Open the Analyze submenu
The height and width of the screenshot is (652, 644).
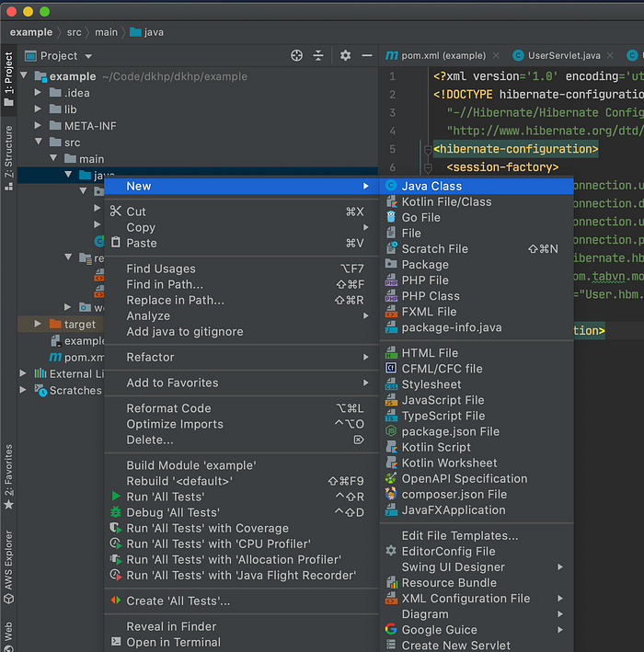(x=241, y=316)
